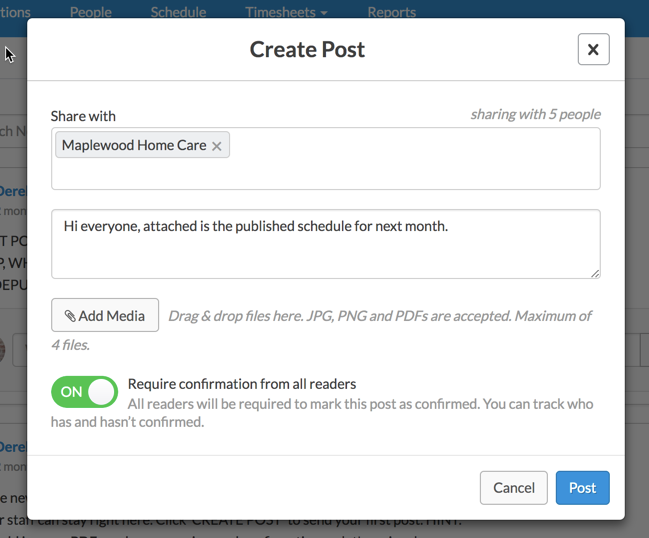649x538 pixels.
Task: Click the "Require confirmation from all readers" label
Action: (242, 383)
